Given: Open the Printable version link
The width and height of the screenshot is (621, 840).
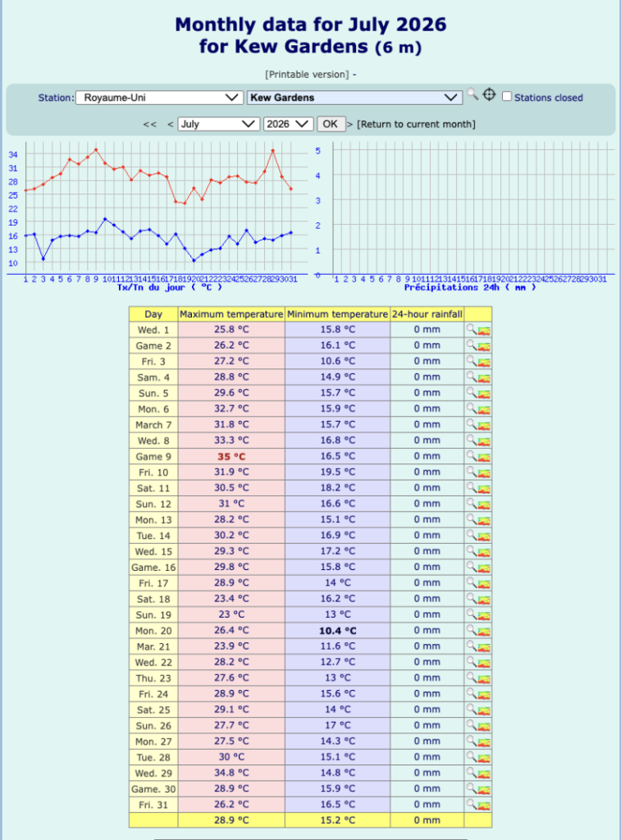Looking at the screenshot, I should pos(308,75).
